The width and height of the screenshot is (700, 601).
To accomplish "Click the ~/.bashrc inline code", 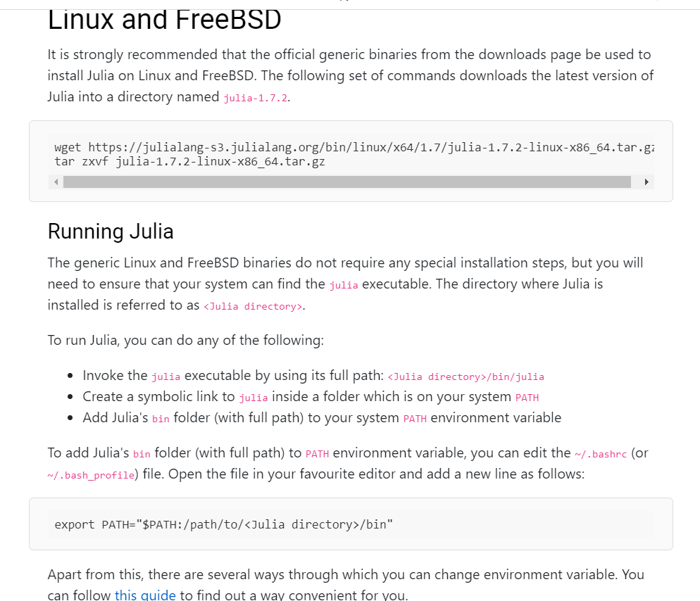I will pos(601,454).
